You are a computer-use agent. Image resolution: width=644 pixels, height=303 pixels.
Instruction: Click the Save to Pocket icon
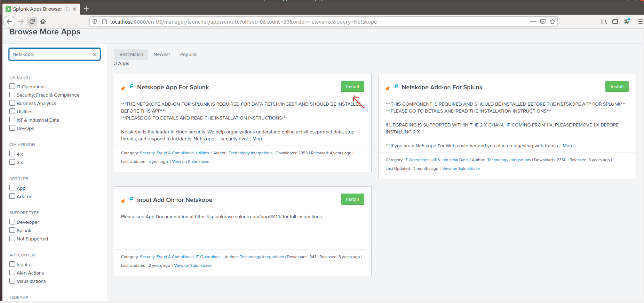click(x=542, y=22)
